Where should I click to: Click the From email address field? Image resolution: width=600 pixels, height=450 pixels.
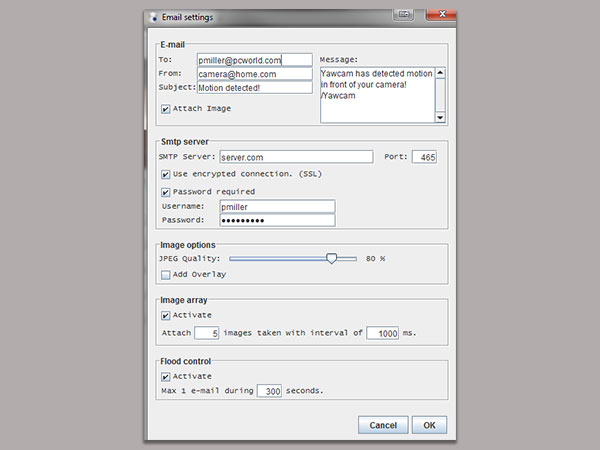pyautogui.click(x=254, y=74)
